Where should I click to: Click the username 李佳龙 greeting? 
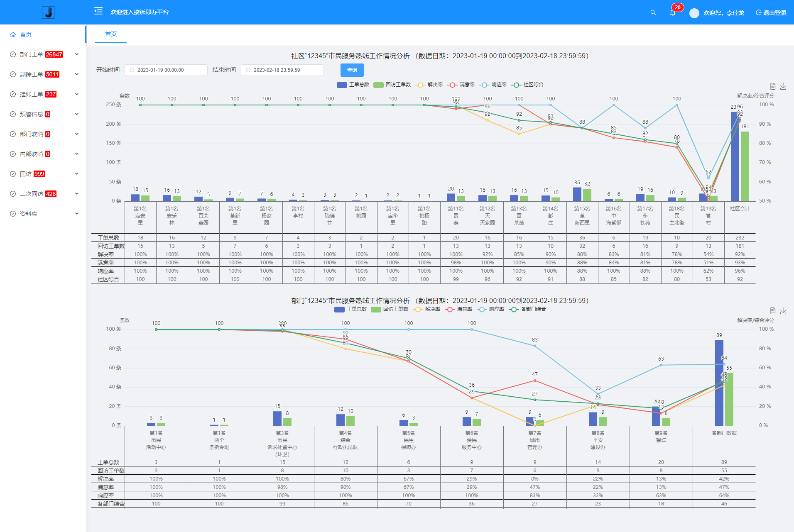tap(723, 13)
